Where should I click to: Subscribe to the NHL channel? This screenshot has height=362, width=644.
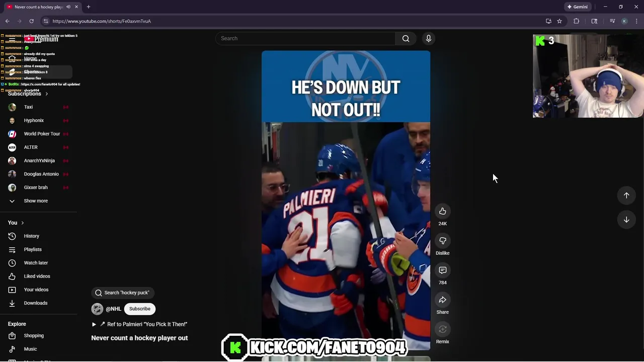[x=139, y=309]
